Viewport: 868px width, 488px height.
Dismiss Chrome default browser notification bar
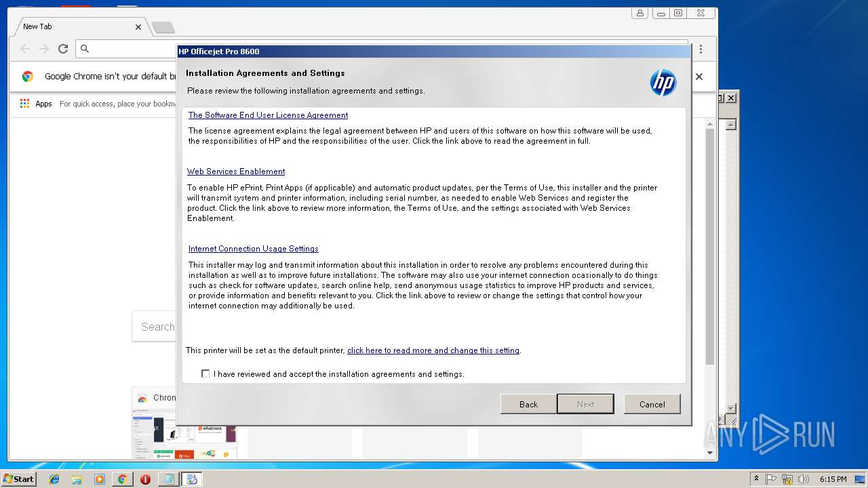(699, 77)
